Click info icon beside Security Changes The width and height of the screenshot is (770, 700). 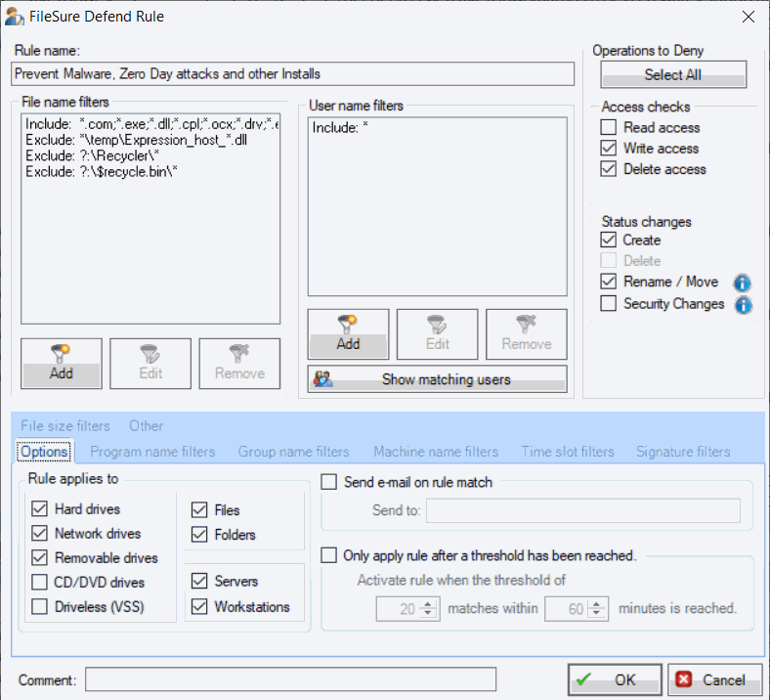pos(743,305)
